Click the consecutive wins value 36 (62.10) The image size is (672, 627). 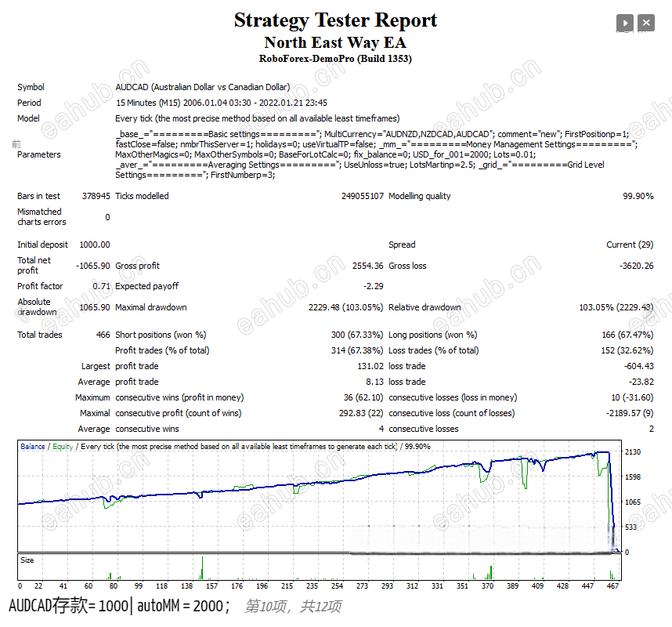click(363, 397)
